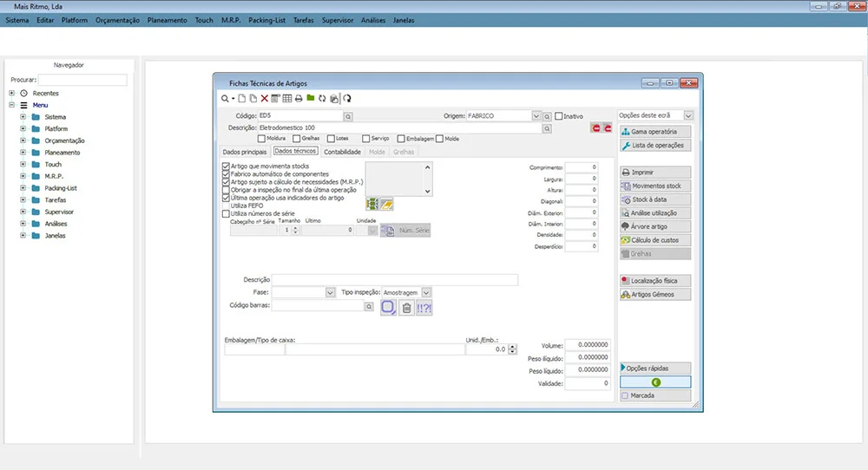Click the lookup magnifier next to Código barras
The height and width of the screenshot is (470, 868).
coord(369,306)
